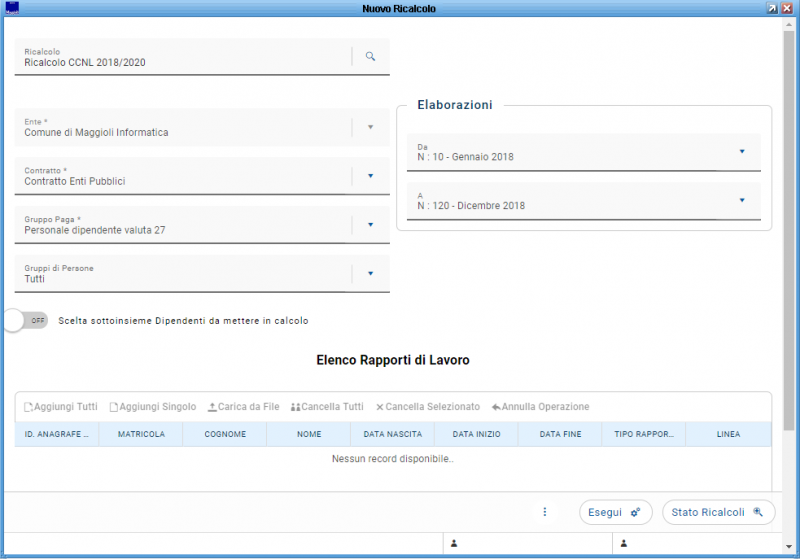Open the Gruppo Paga dropdown
Screen dimensions: 800x559
[x=370, y=225]
